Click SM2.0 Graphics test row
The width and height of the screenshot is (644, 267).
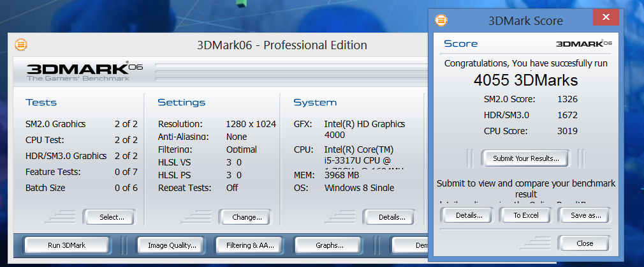[x=82, y=124]
